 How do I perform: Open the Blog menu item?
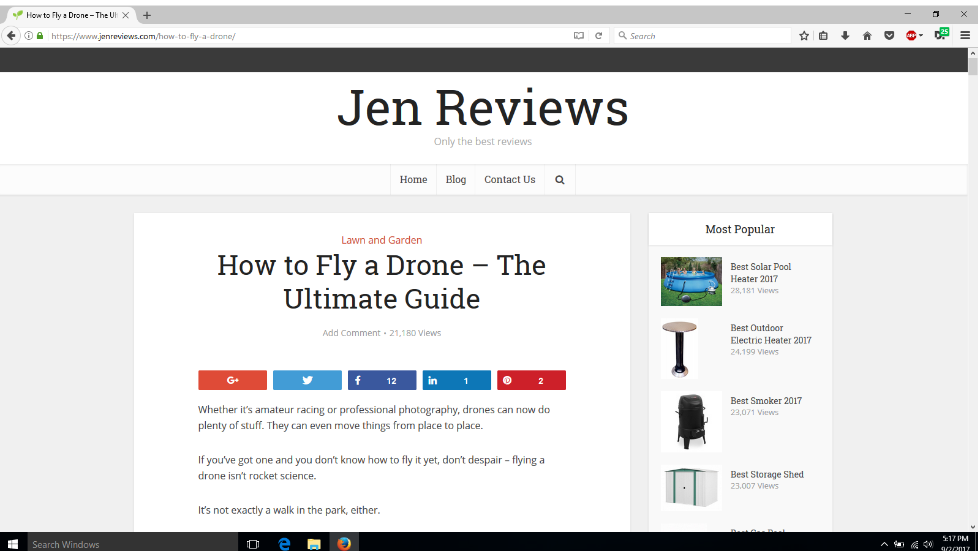[x=456, y=179]
